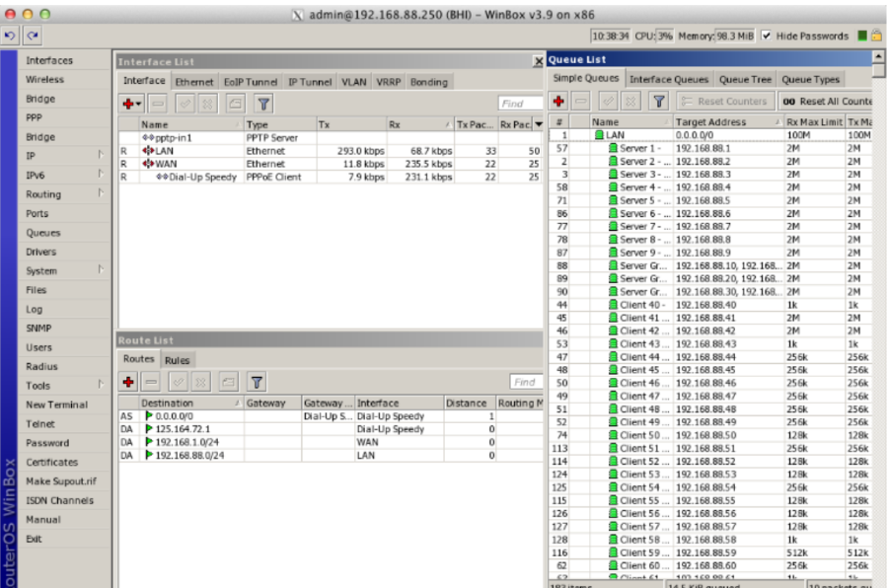Image resolution: width=888 pixels, height=588 pixels.
Task: Expand the IP submenu in sidebar
Action: (101, 155)
